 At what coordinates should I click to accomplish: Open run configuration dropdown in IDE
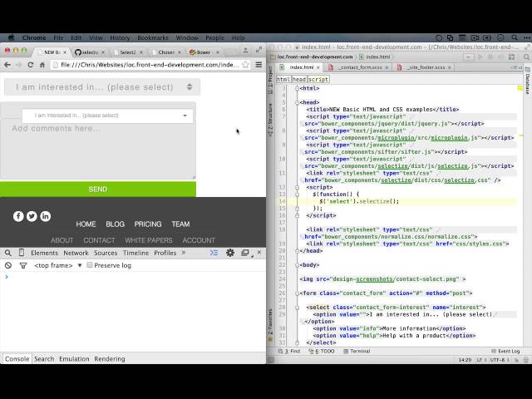469,57
